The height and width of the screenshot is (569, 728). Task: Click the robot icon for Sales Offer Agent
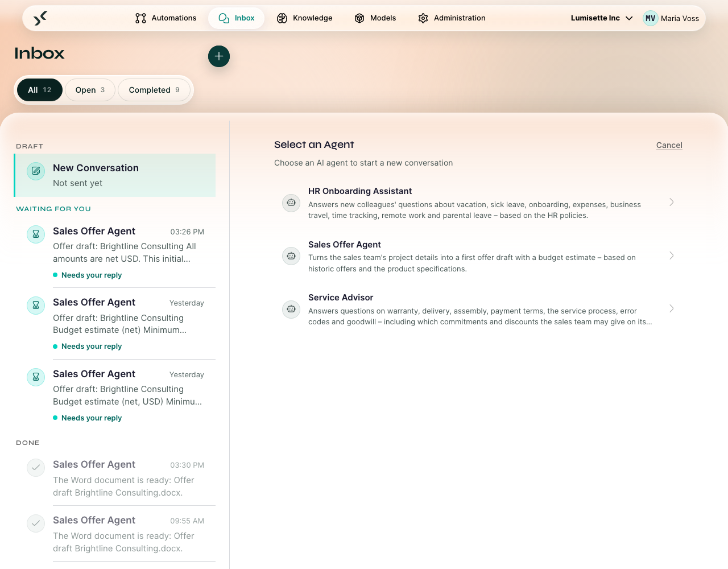291,256
